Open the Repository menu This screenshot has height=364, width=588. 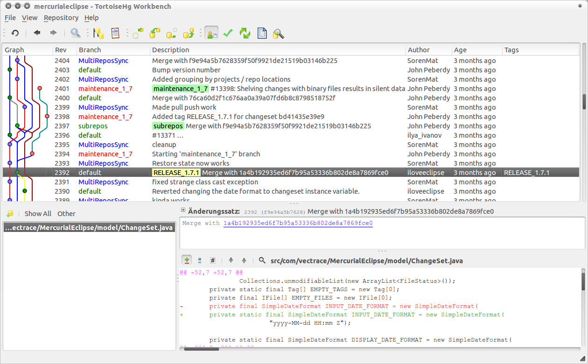(x=61, y=18)
